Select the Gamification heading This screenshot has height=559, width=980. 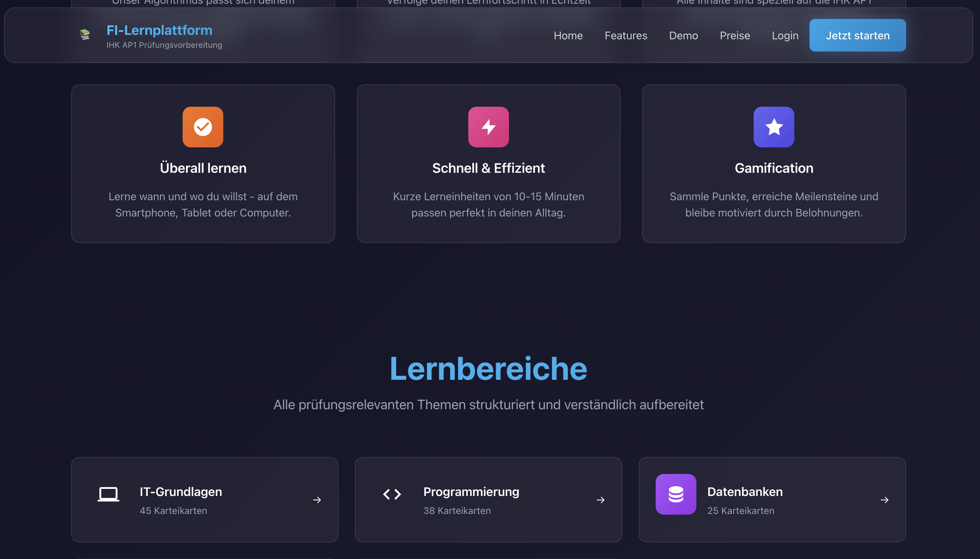pos(774,168)
